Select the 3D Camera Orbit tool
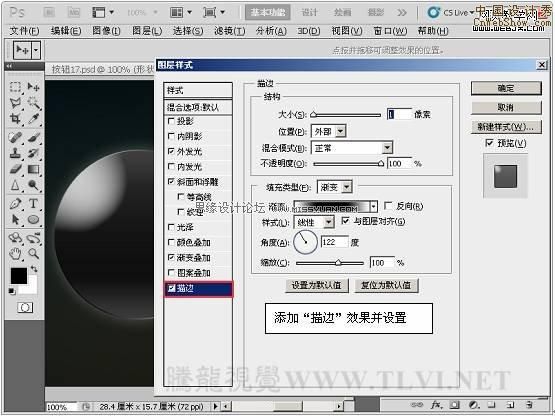 [34, 238]
